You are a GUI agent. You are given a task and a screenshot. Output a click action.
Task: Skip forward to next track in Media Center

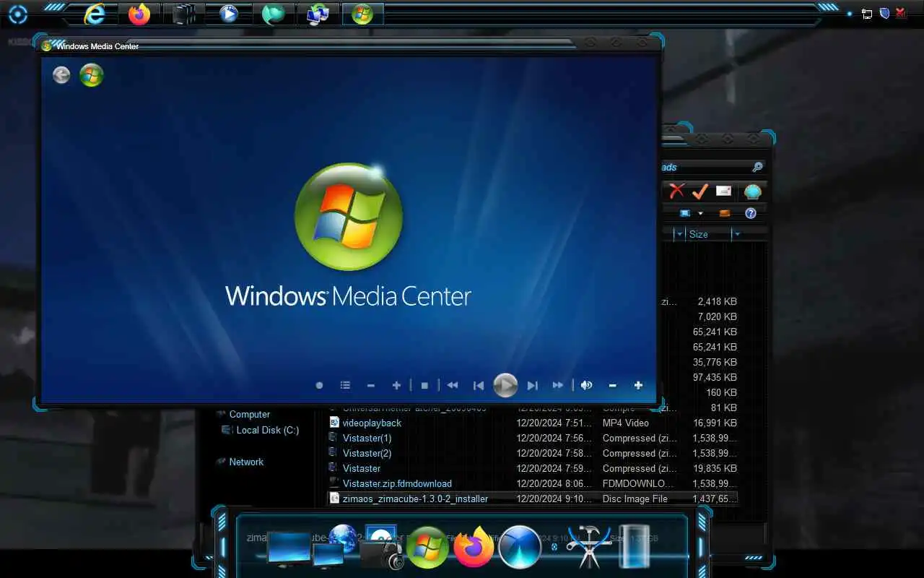click(x=532, y=385)
